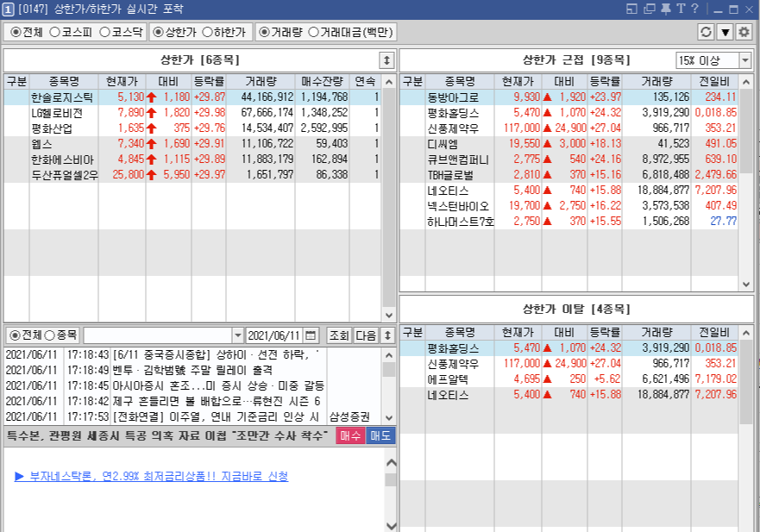Click the refresh icon in the top toolbar
The width and height of the screenshot is (760, 532).
pyautogui.click(x=706, y=32)
